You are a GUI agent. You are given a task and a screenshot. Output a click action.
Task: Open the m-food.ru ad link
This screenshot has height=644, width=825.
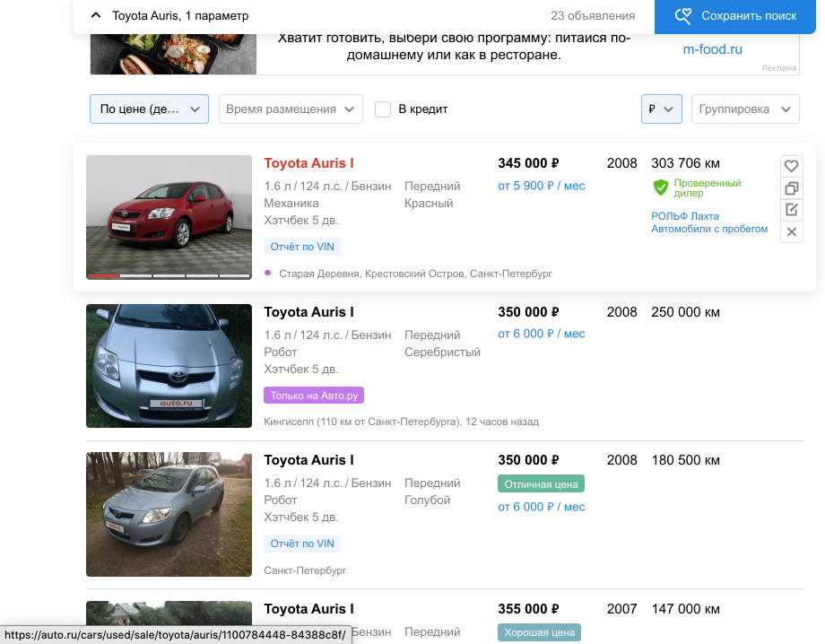[x=712, y=49]
